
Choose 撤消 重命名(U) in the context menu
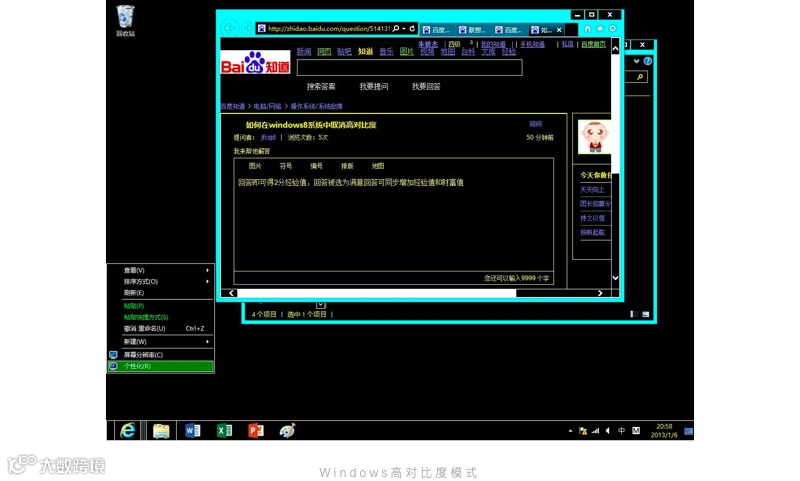[160, 328]
